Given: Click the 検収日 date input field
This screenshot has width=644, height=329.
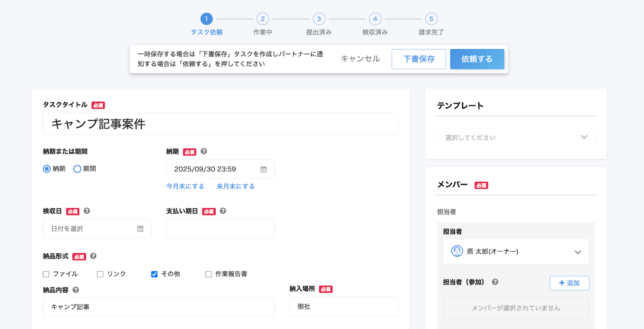Looking at the screenshot, I should (x=97, y=229).
